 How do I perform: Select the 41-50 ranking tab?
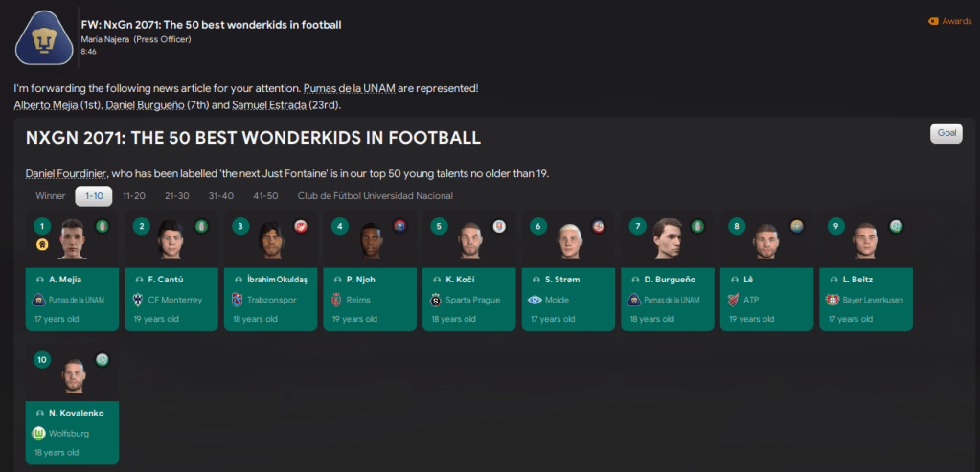point(265,196)
